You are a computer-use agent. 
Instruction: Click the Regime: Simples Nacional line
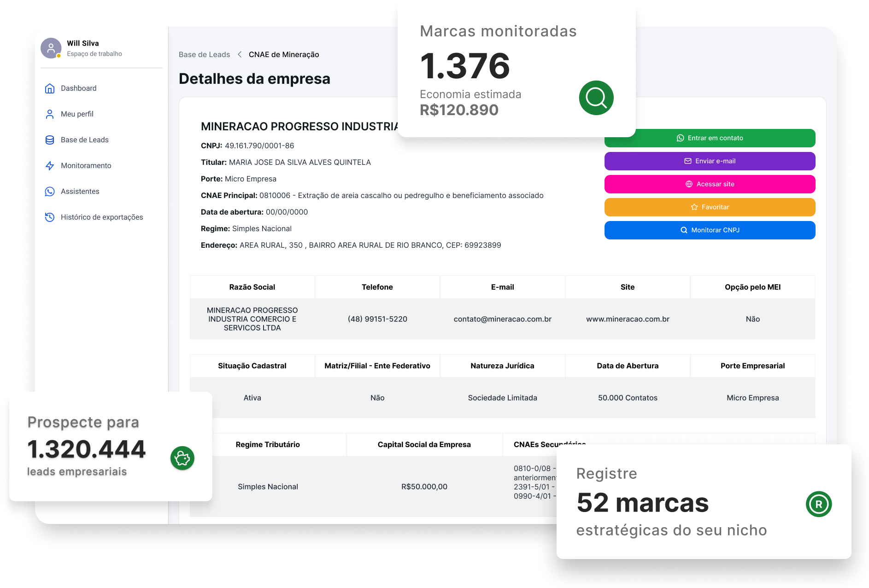click(x=246, y=229)
